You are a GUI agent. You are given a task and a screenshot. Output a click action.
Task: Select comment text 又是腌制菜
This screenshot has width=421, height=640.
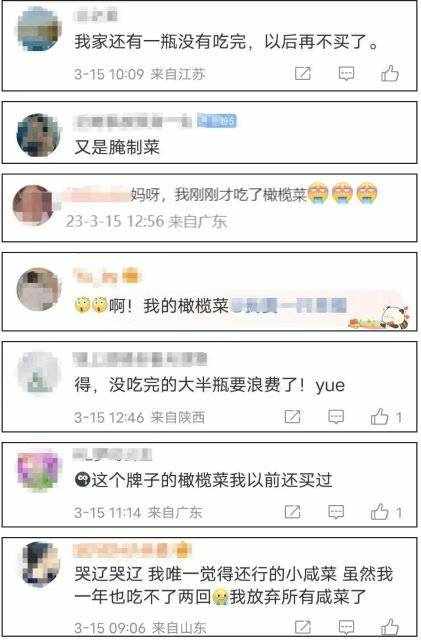click(117, 147)
